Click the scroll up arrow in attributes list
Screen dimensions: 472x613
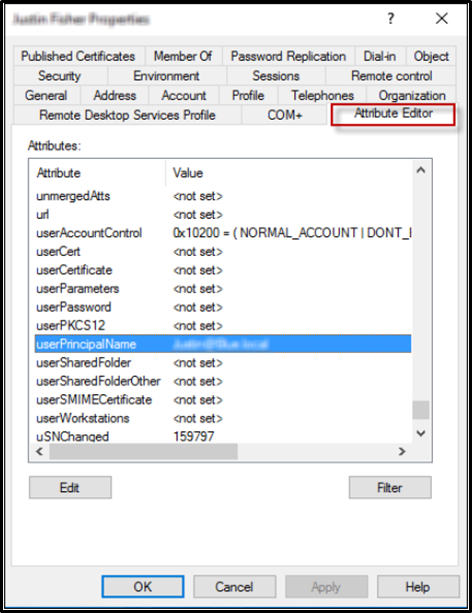421,170
